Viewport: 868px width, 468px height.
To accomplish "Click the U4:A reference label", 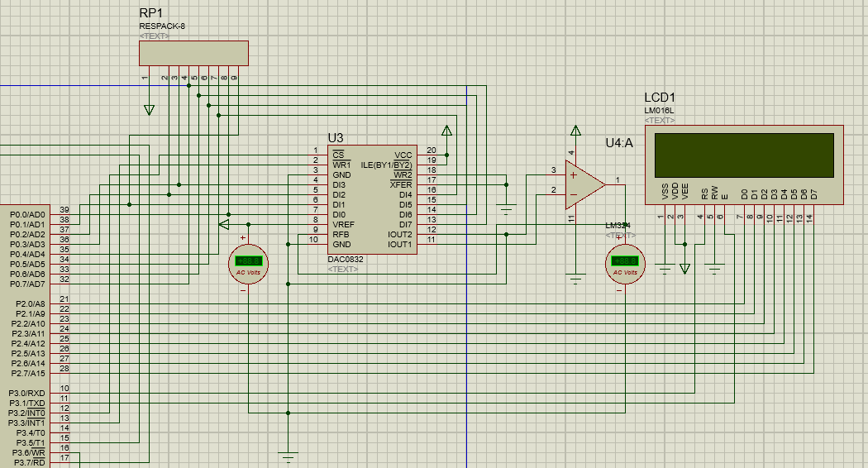I will click(619, 143).
